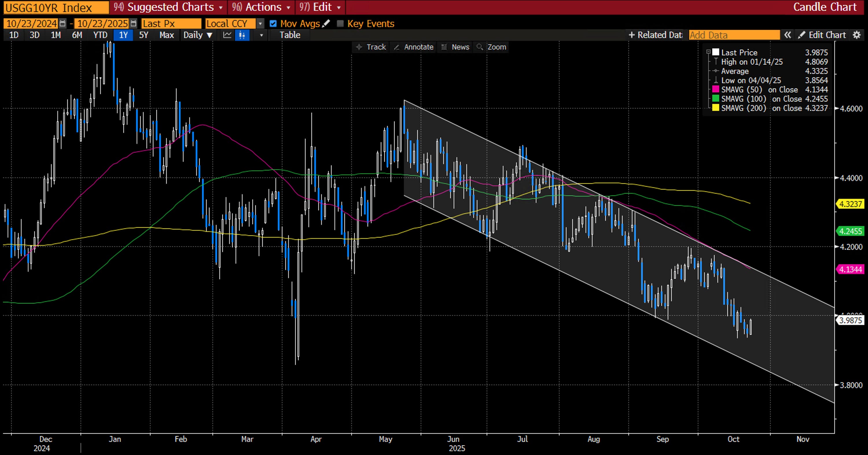Select the candle chart type icon
Viewport: 868px width, 455px height.
(242, 35)
